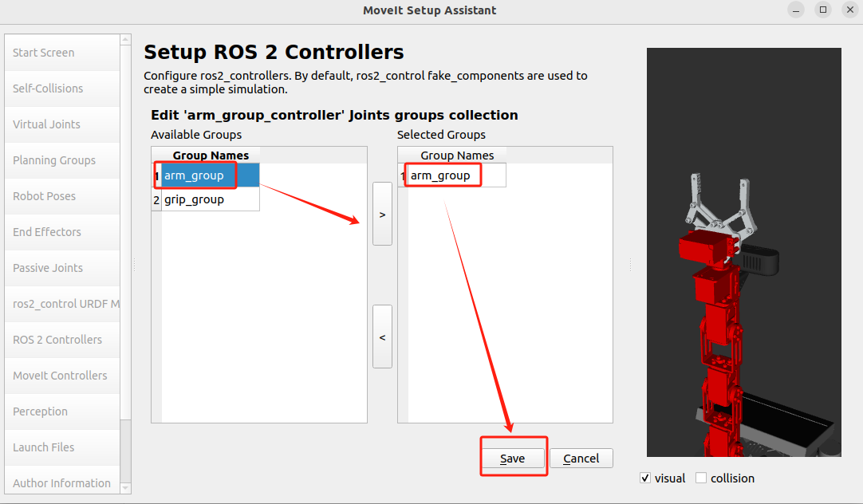Maximize the MoveIt Setup Assistant window
The height and width of the screenshot is (504, 863).
(823, 10)
